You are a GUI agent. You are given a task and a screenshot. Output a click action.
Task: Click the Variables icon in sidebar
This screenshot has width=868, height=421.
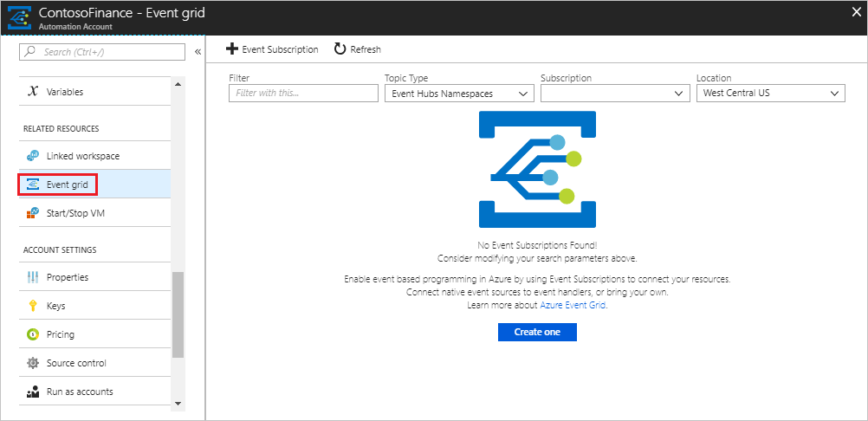[x=33, y=92]
